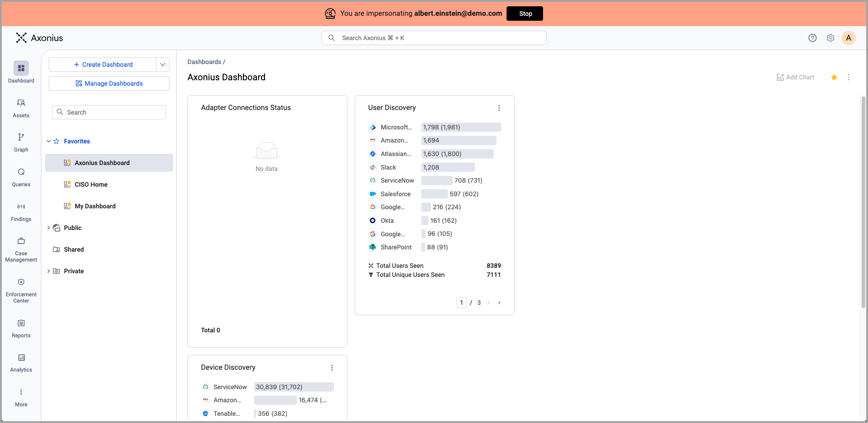
Task: Focus the dashboards Search field
Action: click(109, 112)
